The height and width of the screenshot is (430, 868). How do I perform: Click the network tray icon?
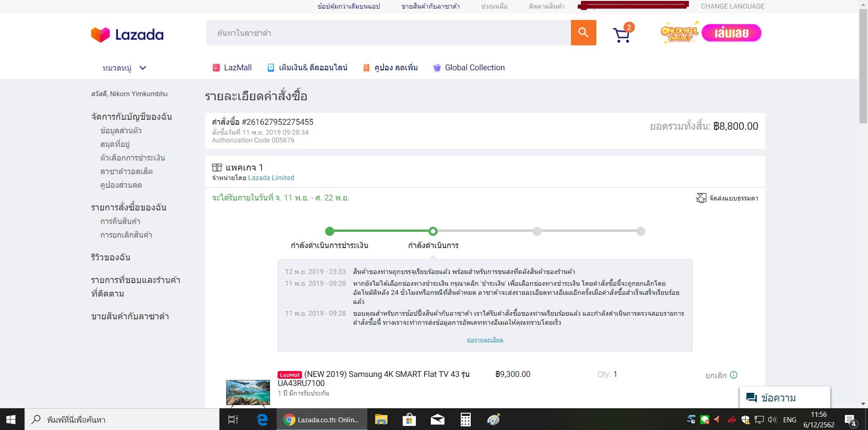pyautogui.click(x=759, y=420)
